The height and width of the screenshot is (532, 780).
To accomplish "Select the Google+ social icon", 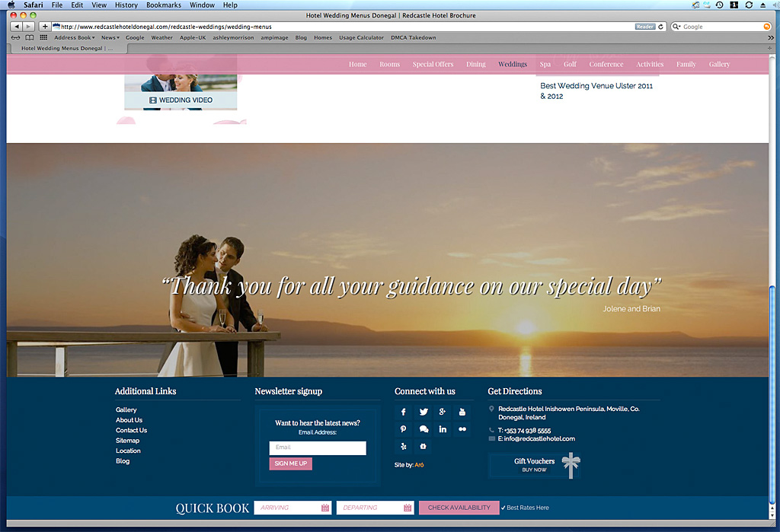I will 443,412.
